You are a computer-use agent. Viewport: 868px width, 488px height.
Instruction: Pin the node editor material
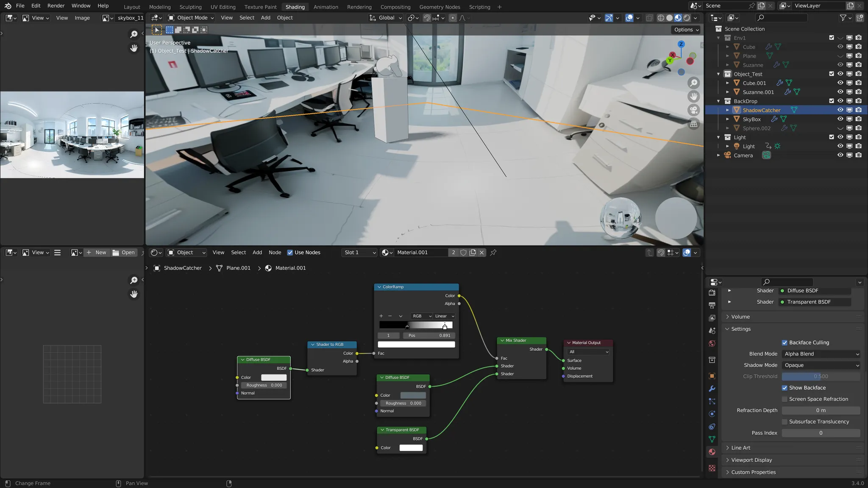click(x=493, y=252)
